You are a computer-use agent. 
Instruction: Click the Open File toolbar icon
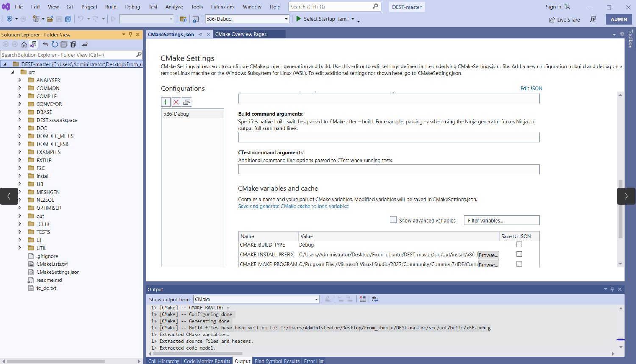coord(50,19)
